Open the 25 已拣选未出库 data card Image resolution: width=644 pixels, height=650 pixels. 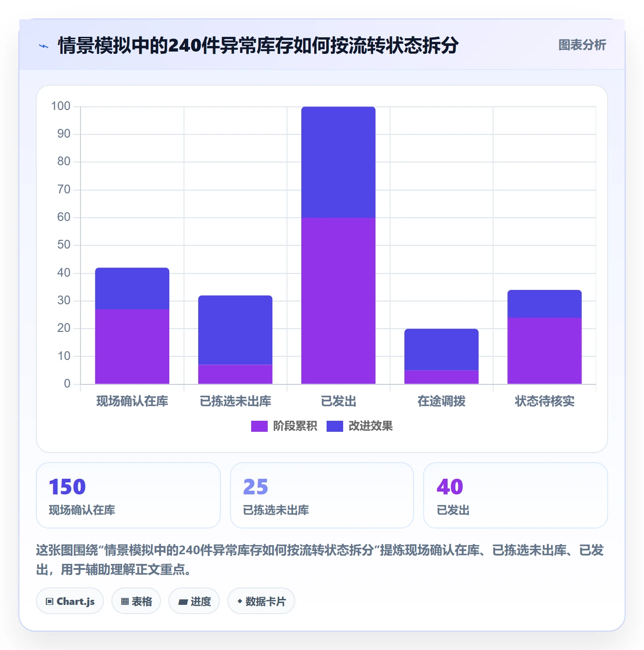[x=322, y=495]
